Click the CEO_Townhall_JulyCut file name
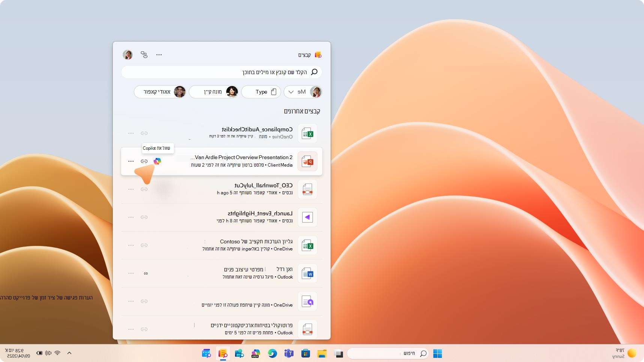Screen dimensions: 644x362 264,185
